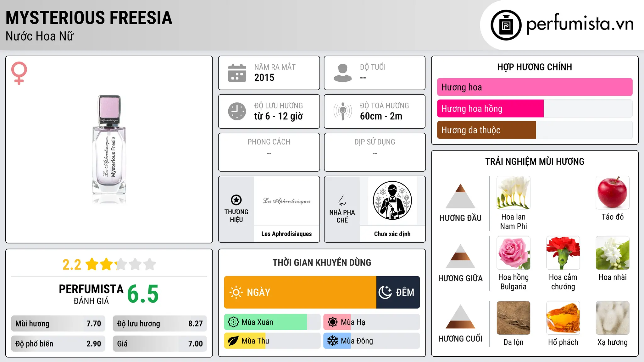
Task: Click the HỢP HƯƠNG CHÍNH heading
Action: [x=535, y=67]
